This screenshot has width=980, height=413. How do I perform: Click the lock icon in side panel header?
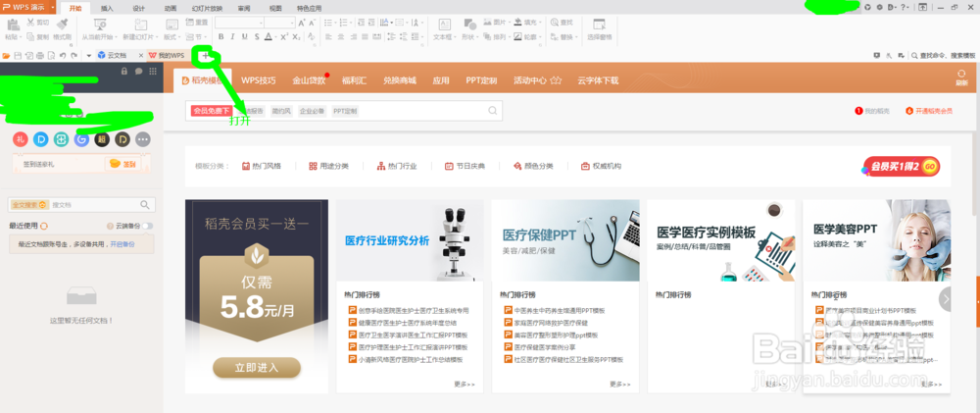click(x=124, y=71)
